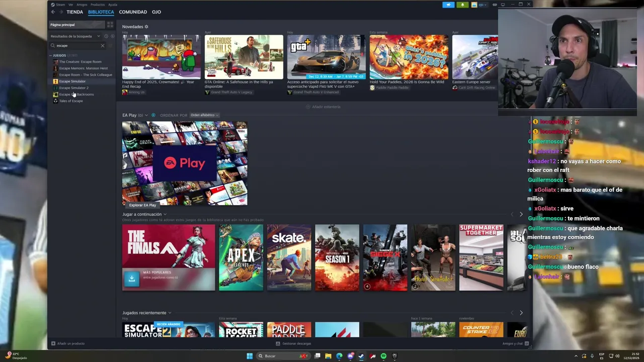
Task: Toggle the ready-to-play filter icon
Action: click(112, 36)
